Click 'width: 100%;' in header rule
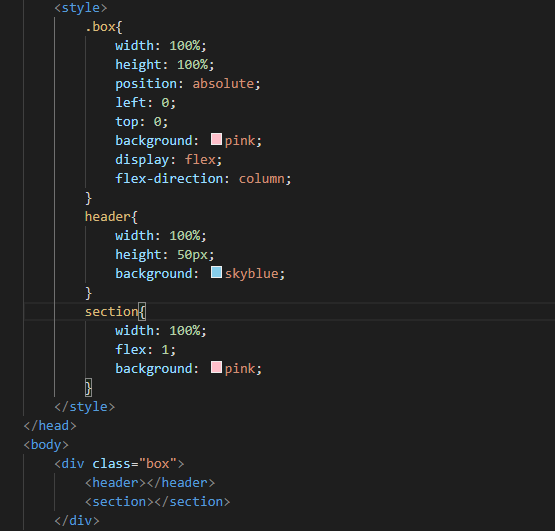This screenshot has width=555, height=531. (161, 236)
